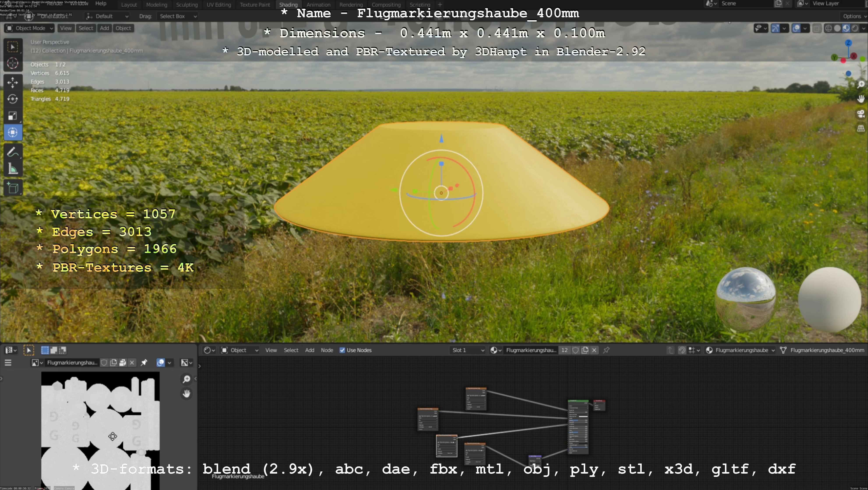
Task: Select the Scale tool
Action: 13,116
